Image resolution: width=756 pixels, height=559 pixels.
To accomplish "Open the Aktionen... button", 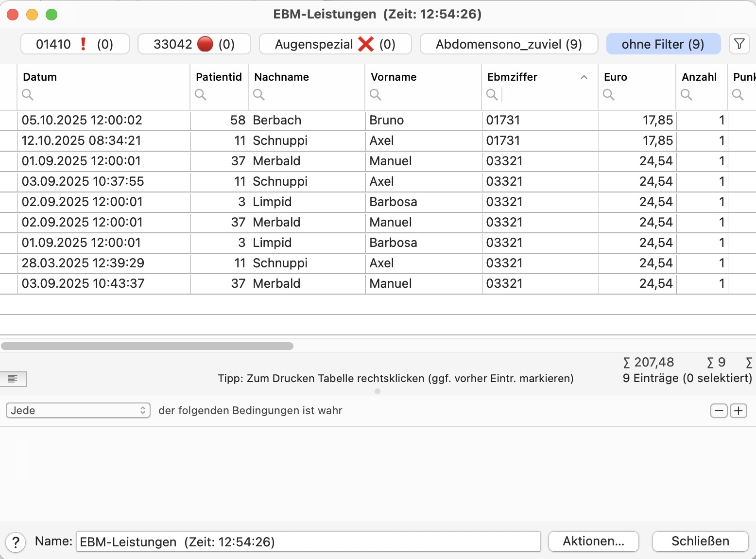I will click(x=594, y=542).
